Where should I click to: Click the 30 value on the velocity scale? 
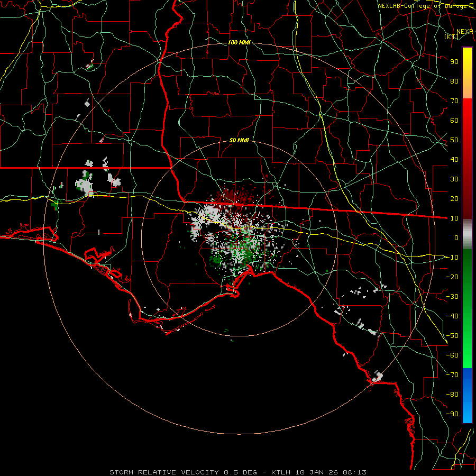[454, 179]
